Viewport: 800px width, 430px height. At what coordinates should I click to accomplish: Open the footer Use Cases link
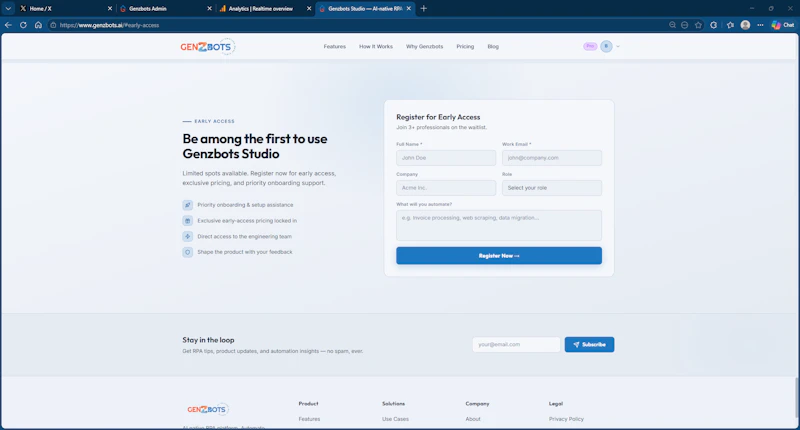point(395,419)
